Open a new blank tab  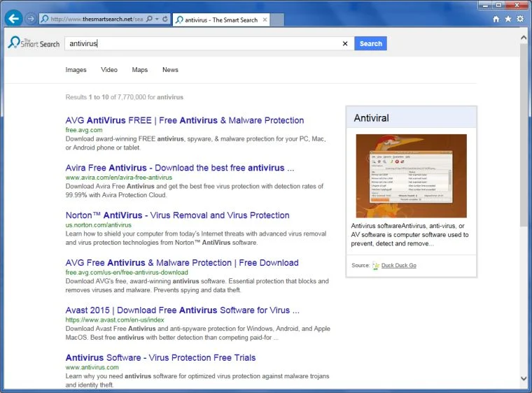coord(277,20)
